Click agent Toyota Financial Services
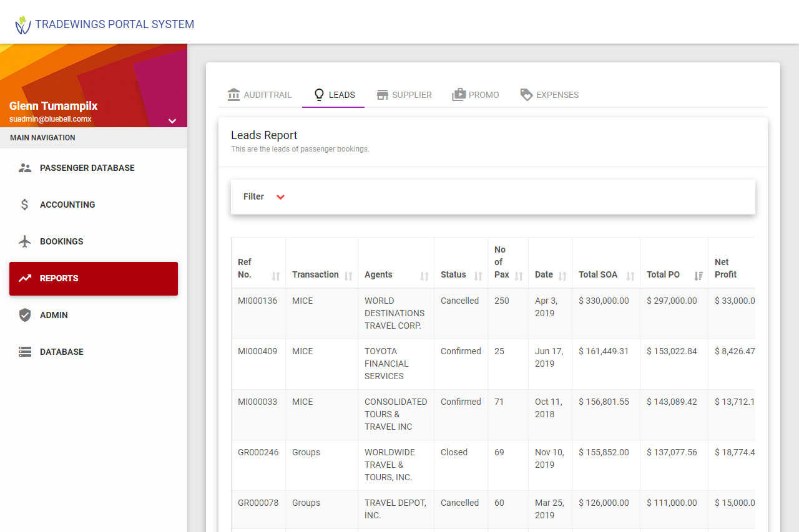Image resolution: width=799 pixels, height=532 pixels. (x=386, y=364)
